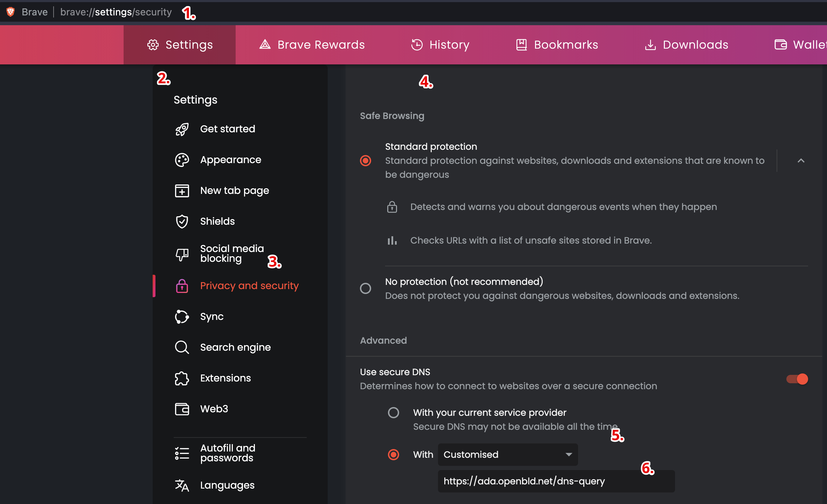Switch to the History tab
Viewport: 827px width, 504px height.
pos(440,45)
